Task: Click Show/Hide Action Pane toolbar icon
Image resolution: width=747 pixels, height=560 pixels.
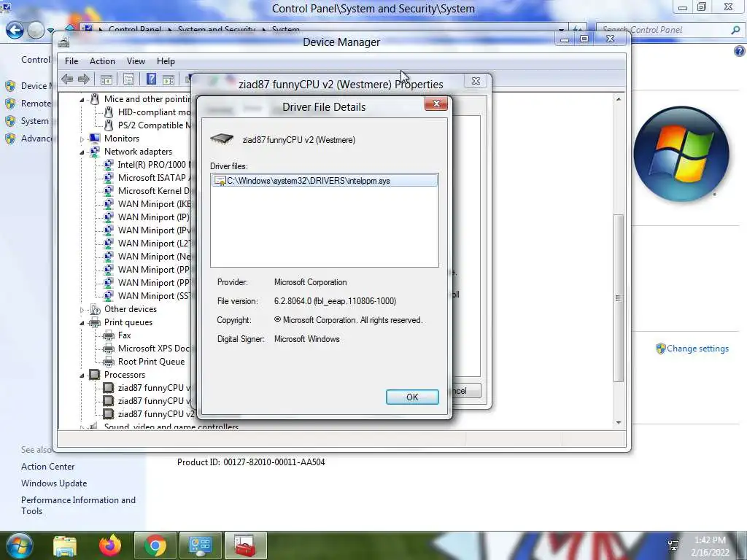Action: [x=169, y=79]
